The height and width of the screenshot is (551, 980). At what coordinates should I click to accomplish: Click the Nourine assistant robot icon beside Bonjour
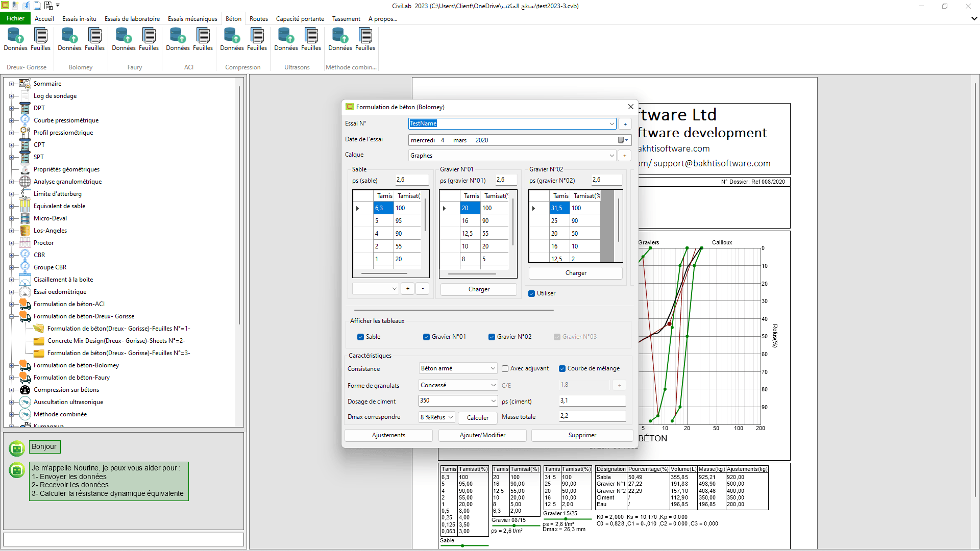point(17,448)
